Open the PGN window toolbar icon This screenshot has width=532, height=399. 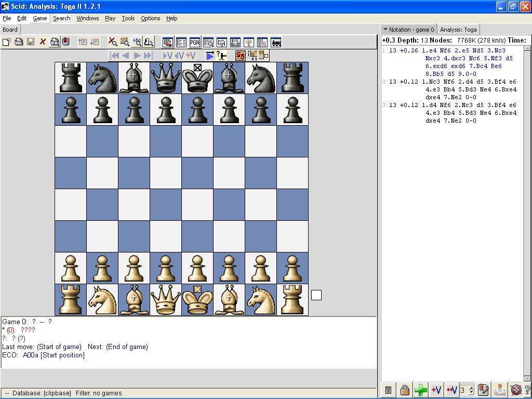[x=194, y=42]
